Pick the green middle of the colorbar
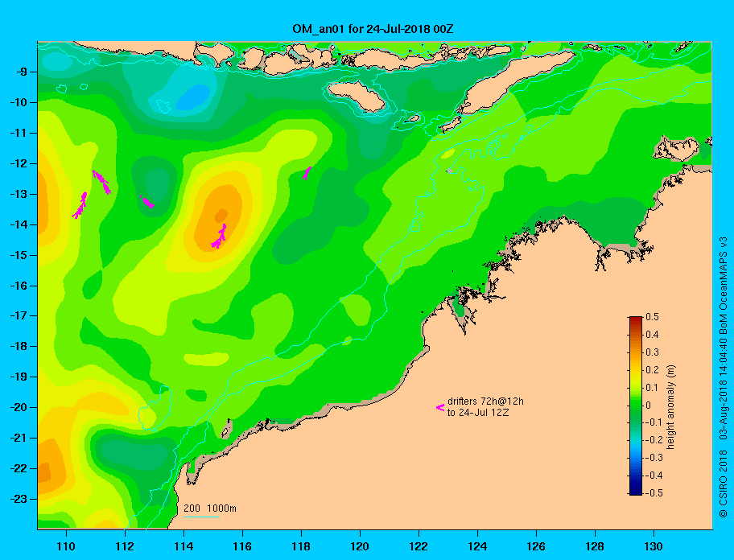The width and height of the screenshot is (734, 560). click(x=636, y=406)
